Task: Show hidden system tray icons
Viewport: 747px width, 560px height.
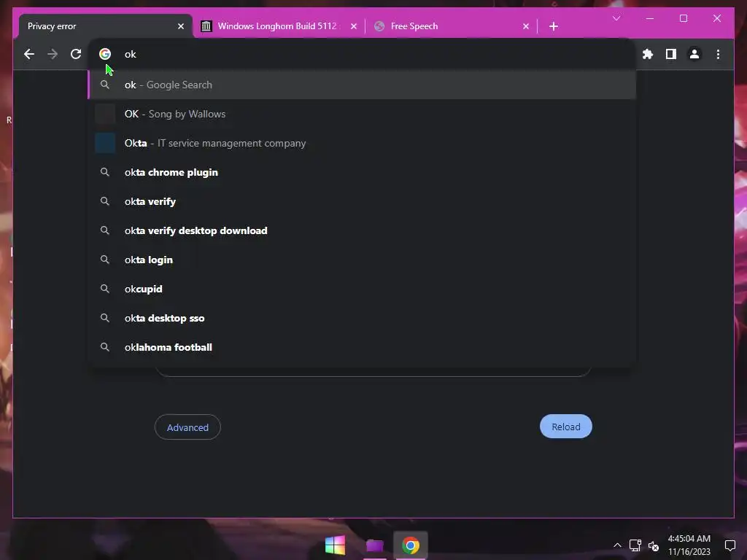Action: tap(617, 545)
